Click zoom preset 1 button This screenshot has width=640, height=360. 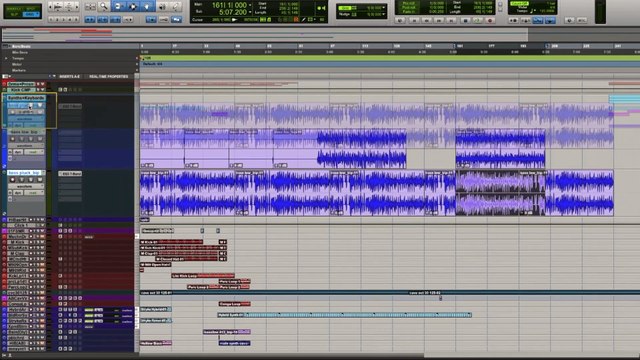coord(50,20)
